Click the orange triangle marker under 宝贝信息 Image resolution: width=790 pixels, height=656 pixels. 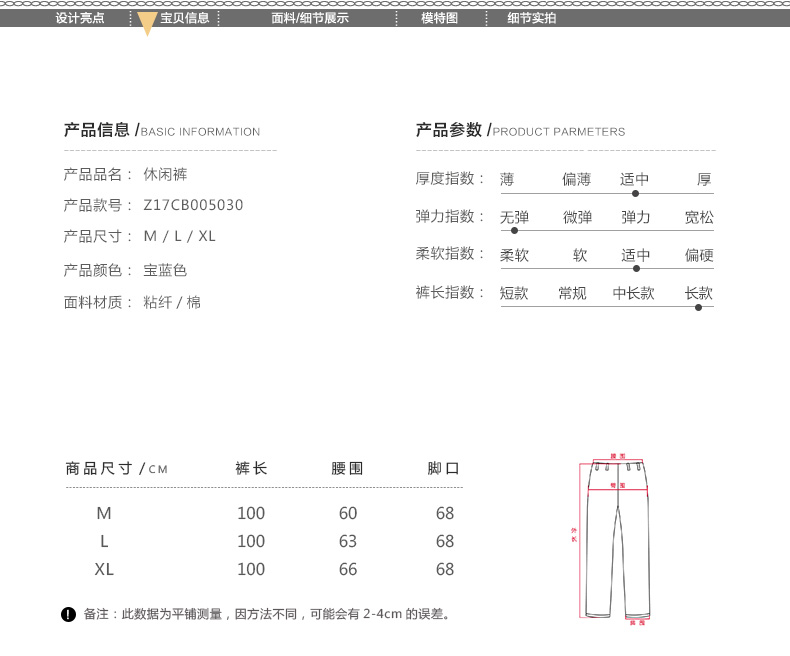point(147,26)
